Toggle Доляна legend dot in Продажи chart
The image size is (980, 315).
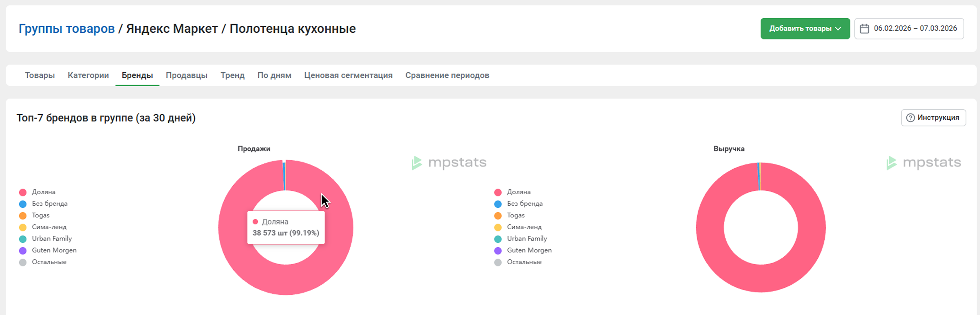click(23, 192)
